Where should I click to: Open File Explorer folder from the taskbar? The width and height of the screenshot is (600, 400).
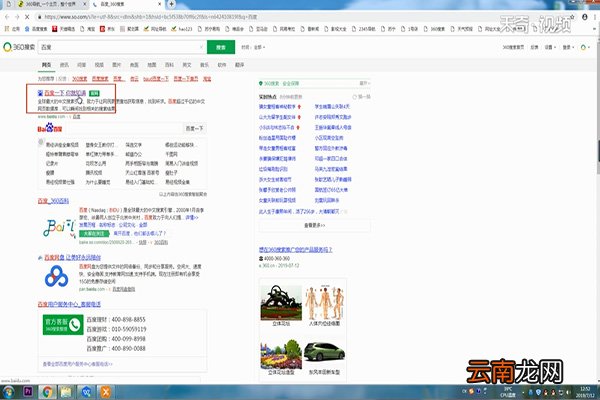coord(67,392)
